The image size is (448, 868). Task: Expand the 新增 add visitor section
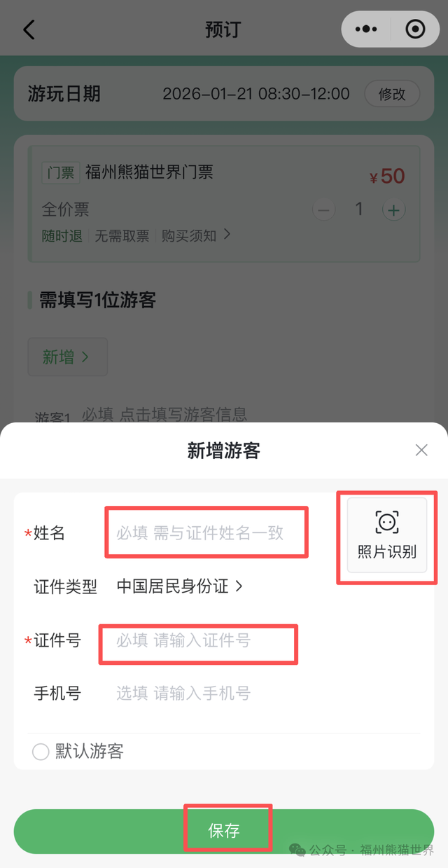[67, 357]
